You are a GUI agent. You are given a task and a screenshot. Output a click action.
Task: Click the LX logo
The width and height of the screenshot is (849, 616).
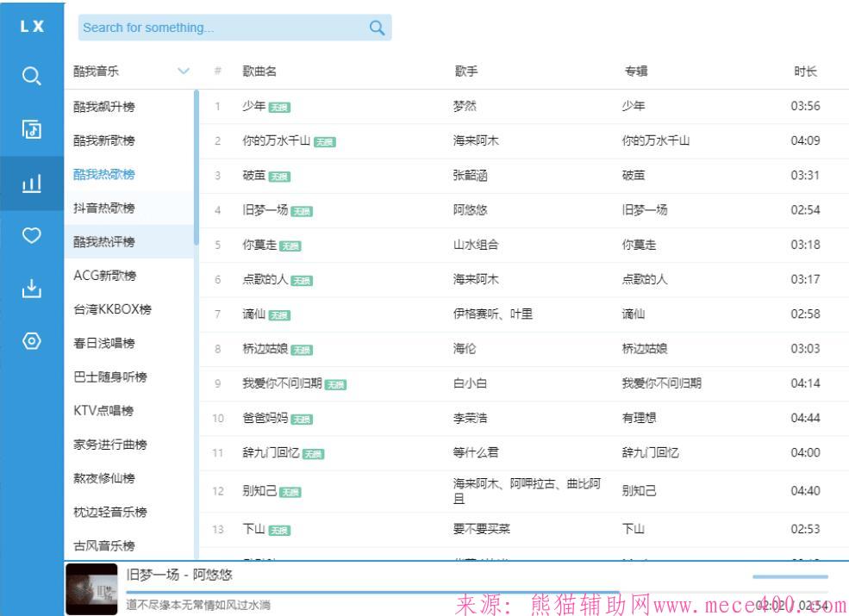(x=31, y=27)
